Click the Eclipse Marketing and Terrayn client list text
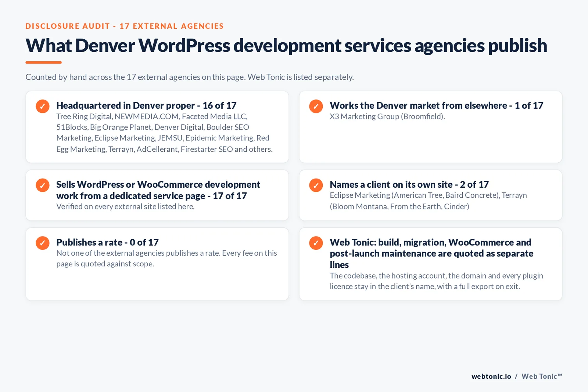The width and height of the screenshot is (588, 392). (428, 201)
